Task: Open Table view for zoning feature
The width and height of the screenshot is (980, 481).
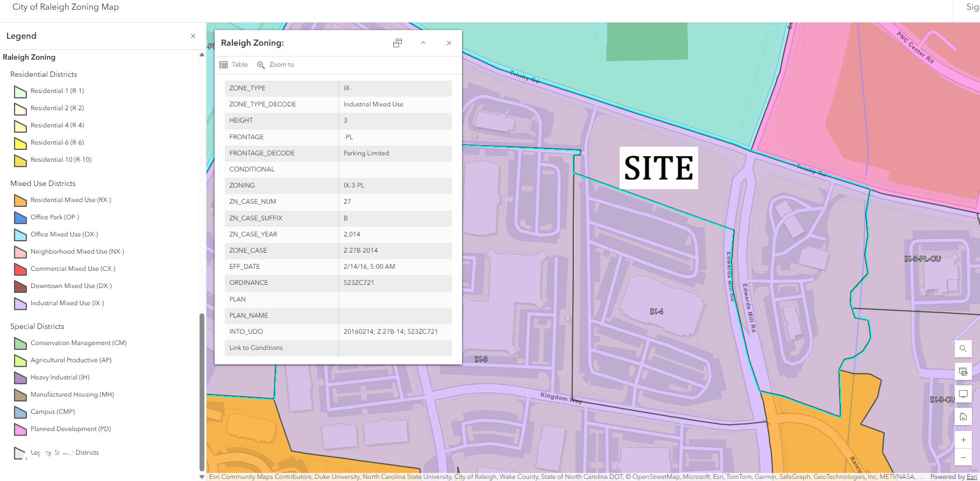Action: (x=233, y=64)
